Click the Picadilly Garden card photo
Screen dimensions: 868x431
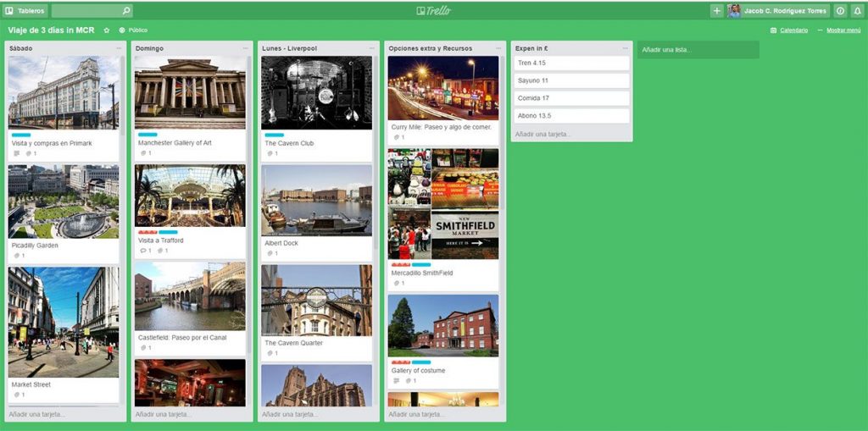coord(63,202)
